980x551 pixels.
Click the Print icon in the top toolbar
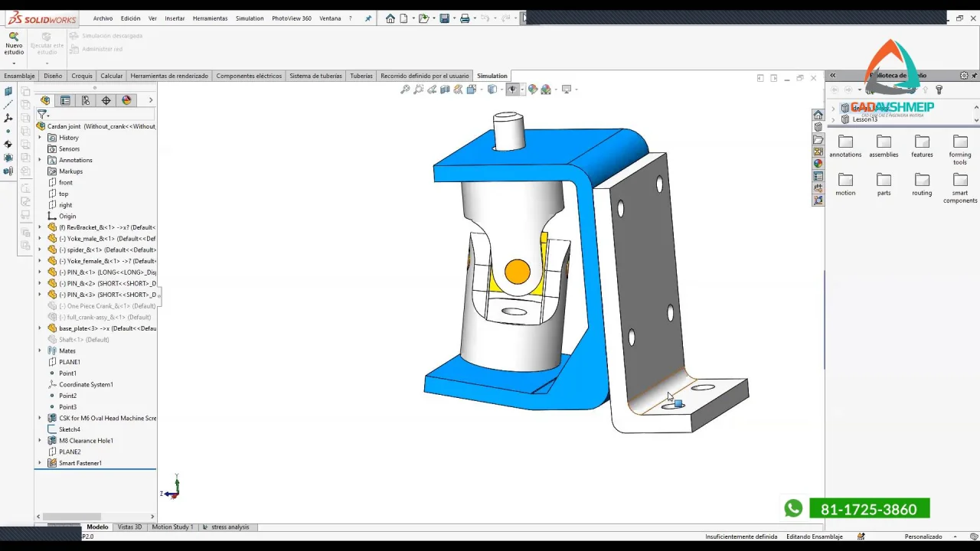pos(465,18)
